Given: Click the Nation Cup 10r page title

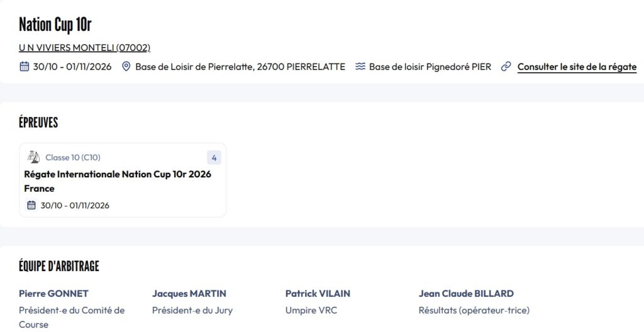Looking at the screenshot, I should tap(55, 25).
